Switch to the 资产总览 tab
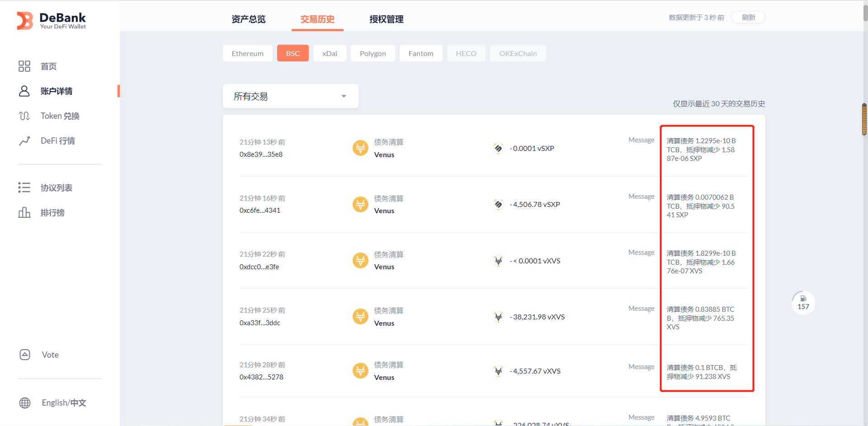Viewport: 868px width, 426px height. (x=248, y=19)
